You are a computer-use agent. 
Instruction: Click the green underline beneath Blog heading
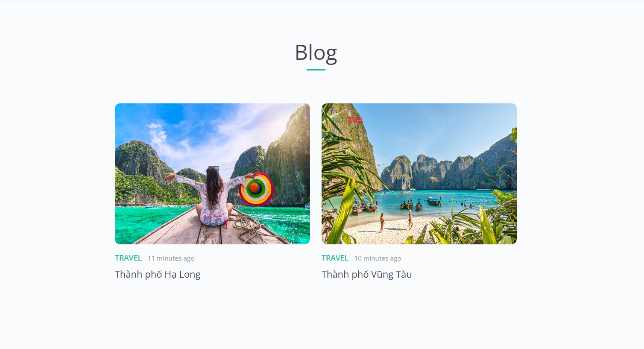(316, 70)
